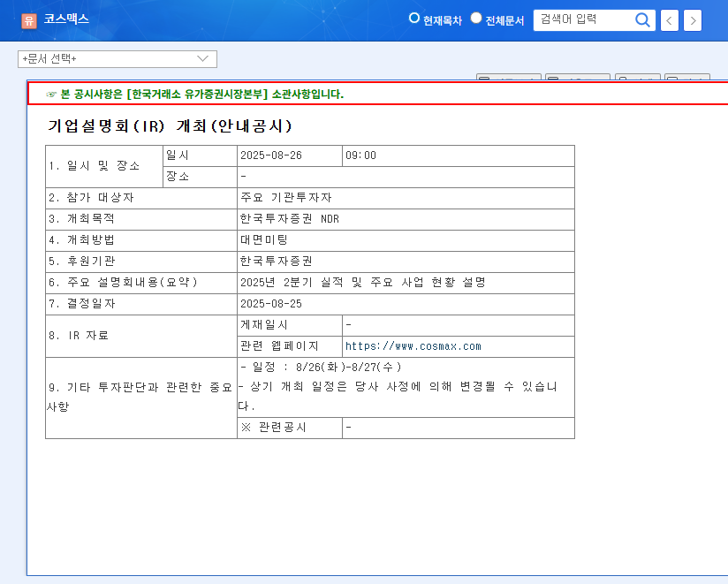728x584 pixels.
Task: Click the 후원기관 value 한국투자증권
Action: point(406,262)
